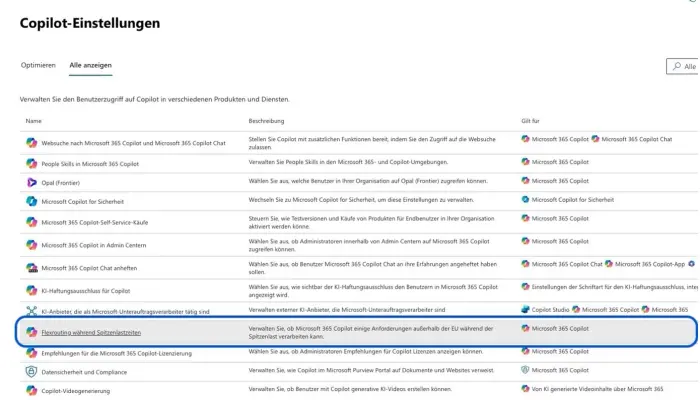Click Flexrouting description about EU Spitzenlast
Viewport: 700px width, 400px height.
coord(371,333)
